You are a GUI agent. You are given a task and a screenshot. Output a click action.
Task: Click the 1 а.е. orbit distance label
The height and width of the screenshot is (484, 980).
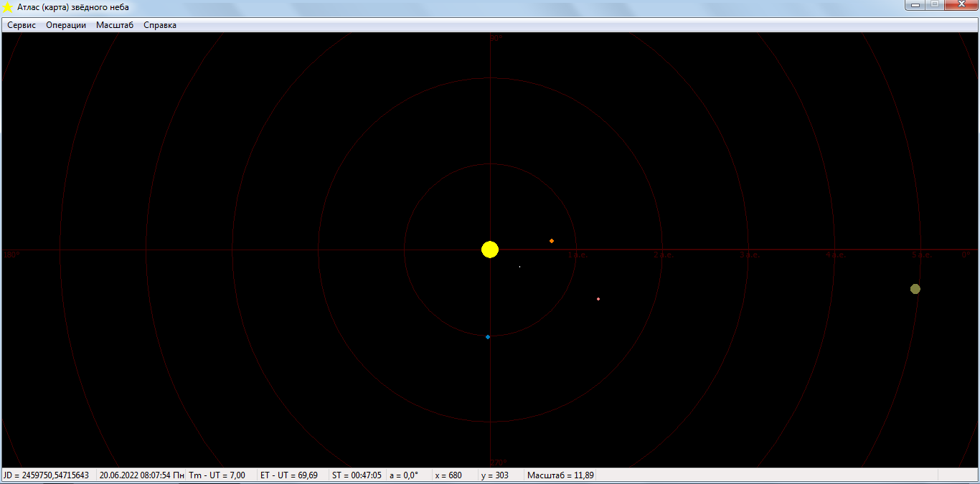tap(577, 255)
